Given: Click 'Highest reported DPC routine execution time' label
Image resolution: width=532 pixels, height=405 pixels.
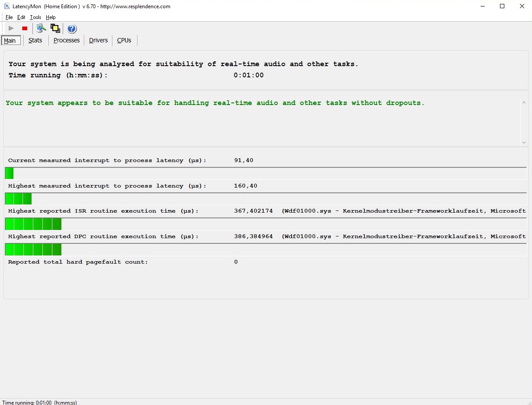Looking at the screenshot, I should [103, 236].
